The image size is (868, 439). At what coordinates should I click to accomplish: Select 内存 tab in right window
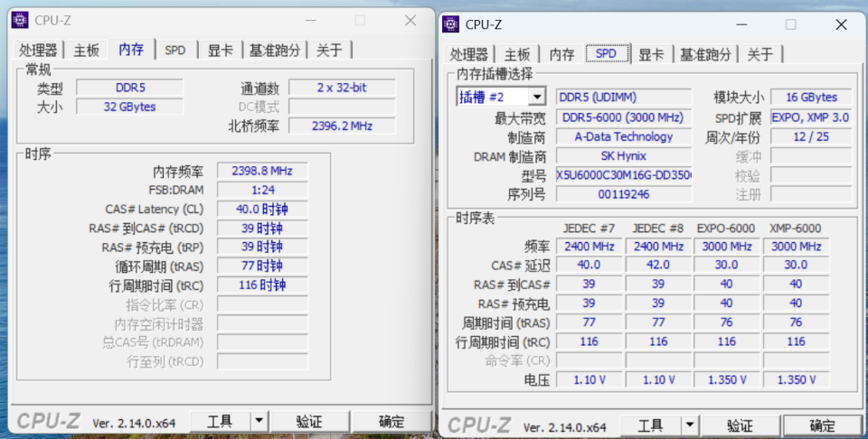click(561, 54)
